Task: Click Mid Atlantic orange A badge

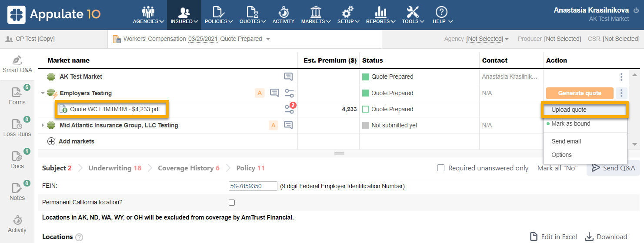Action: pos(274,125)
